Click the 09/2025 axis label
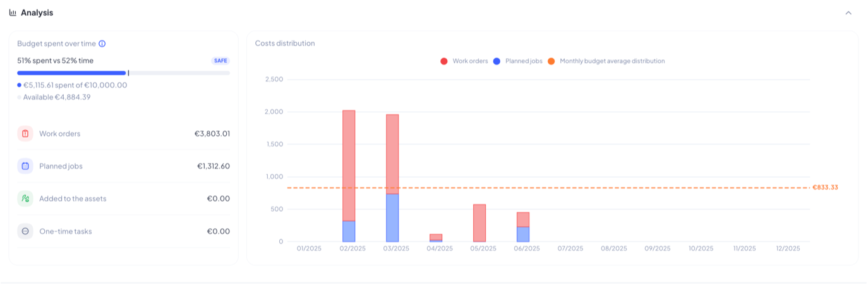 pos(657,249)
